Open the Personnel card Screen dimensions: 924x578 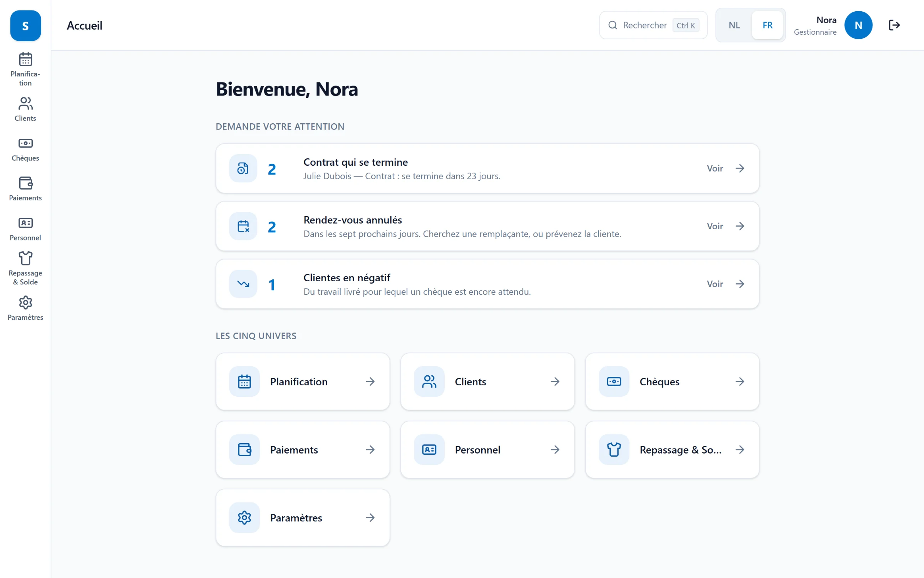pos(488,450)
